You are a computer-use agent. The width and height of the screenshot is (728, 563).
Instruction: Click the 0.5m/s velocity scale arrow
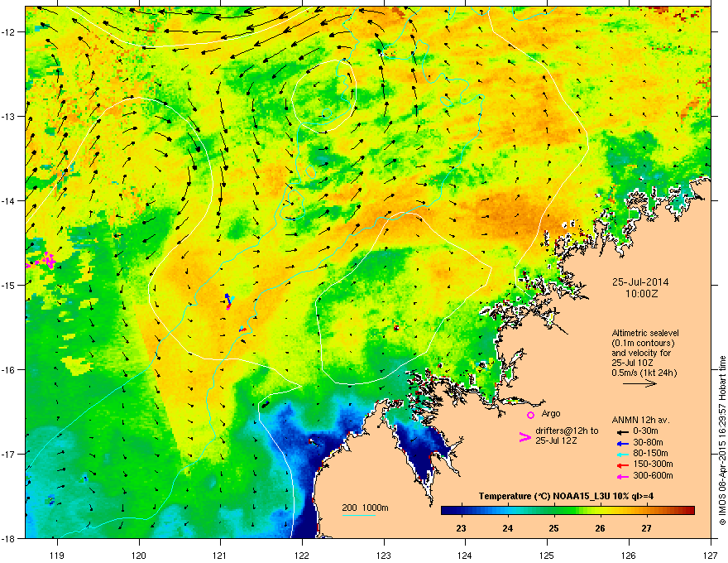(639, 383)
